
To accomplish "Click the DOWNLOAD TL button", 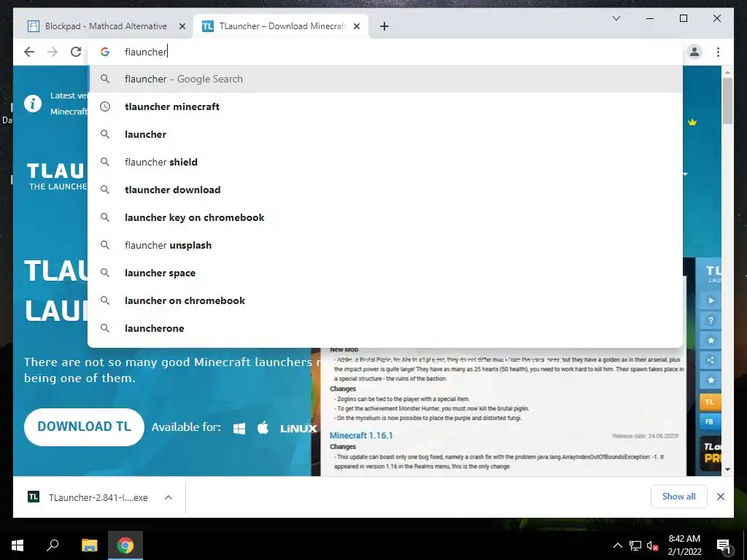I will (x=84, y=427).
